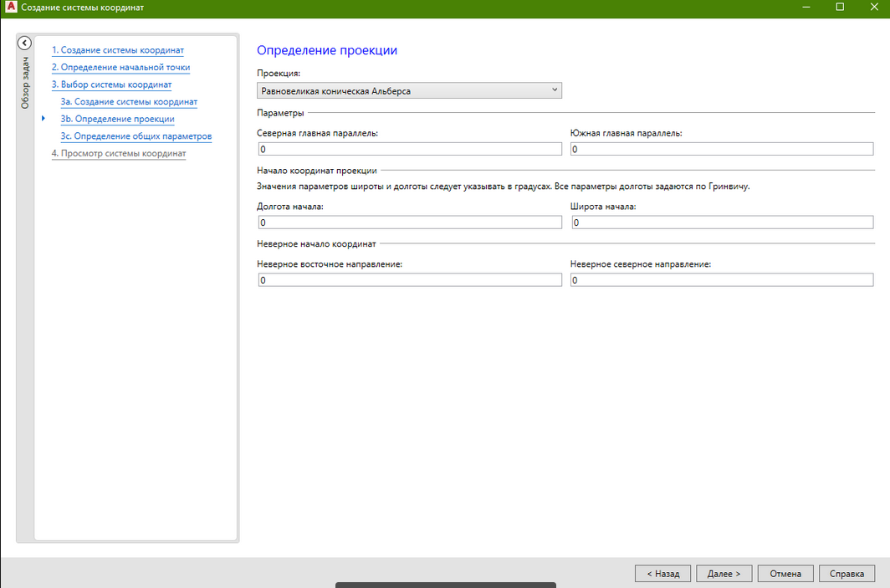Go to step 1. Создание системы координат
This screenshot has height=588, width=890.
(x=117, y=50)
